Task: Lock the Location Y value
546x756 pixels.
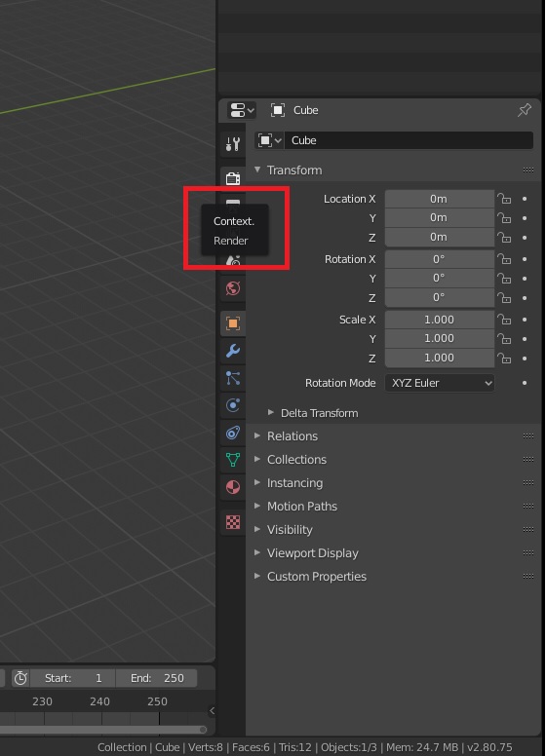Action: [x=504, y=218]
